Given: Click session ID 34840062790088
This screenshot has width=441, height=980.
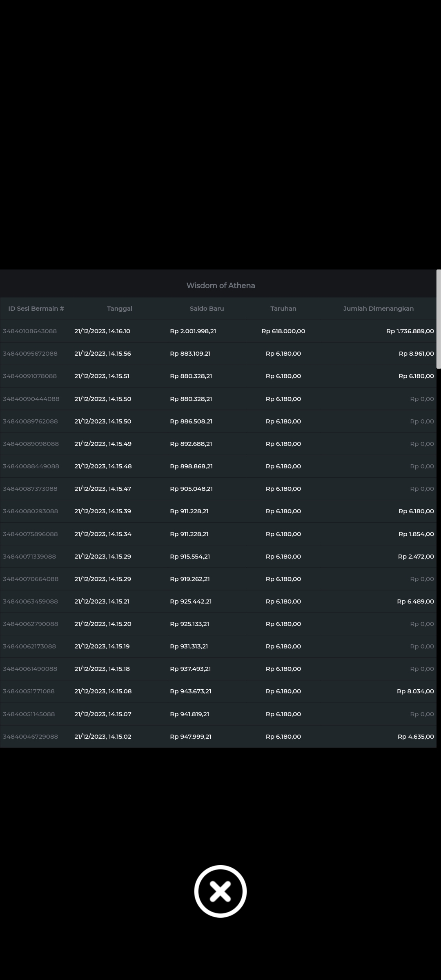Looking at the screenshot, I should click(x=31, y=624).
